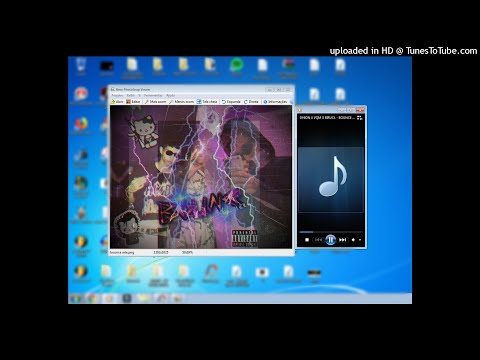The image size is (480, 360).
Task: Open the Ajuda menu
Action: pos(170,95)
